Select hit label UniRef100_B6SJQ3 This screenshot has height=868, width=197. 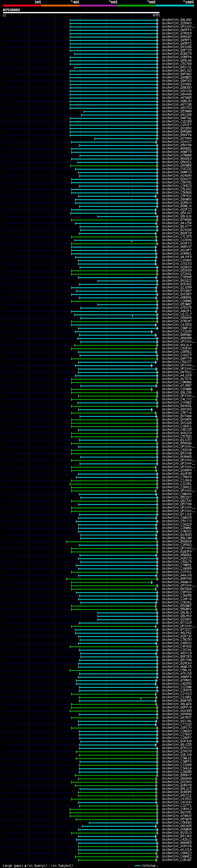click(x=177, y=71)
